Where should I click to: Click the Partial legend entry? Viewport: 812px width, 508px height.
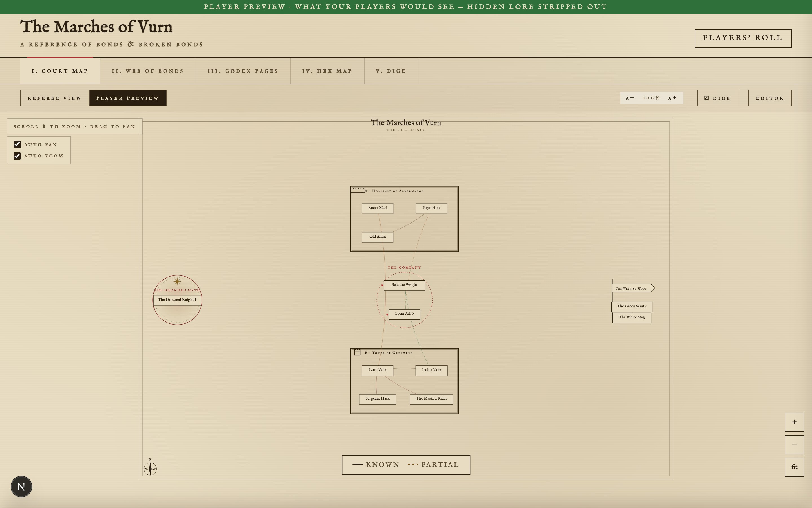click(x=433, y=465)
